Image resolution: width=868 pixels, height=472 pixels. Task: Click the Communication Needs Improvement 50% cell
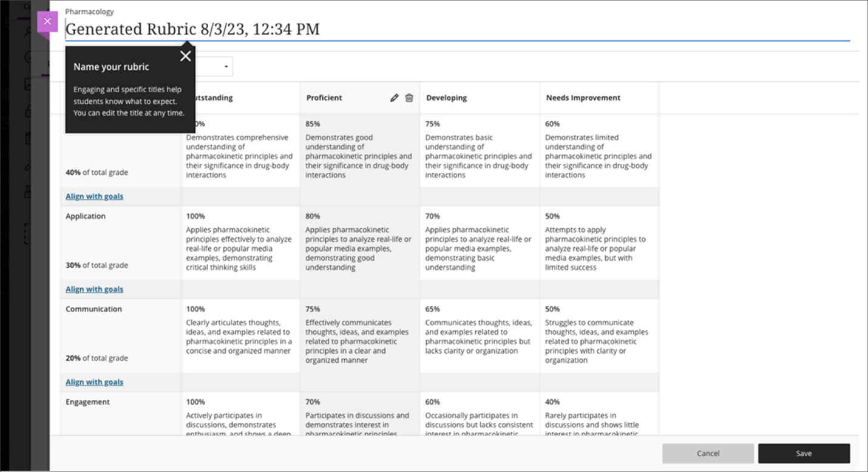pyautogui.click(x=598, y=337)
